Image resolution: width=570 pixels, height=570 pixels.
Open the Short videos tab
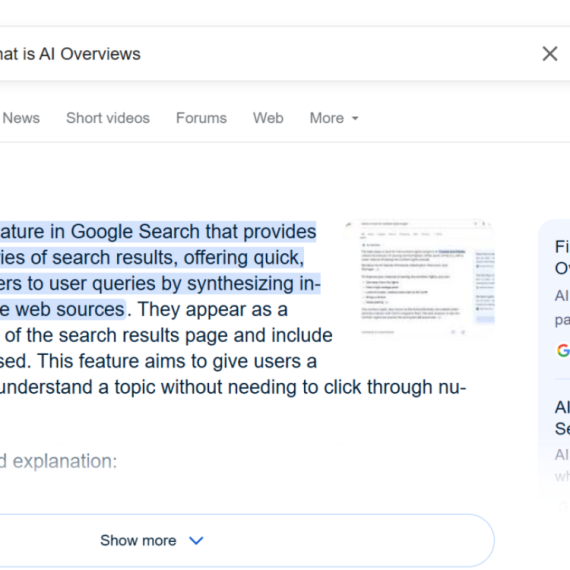pos(108,118)
